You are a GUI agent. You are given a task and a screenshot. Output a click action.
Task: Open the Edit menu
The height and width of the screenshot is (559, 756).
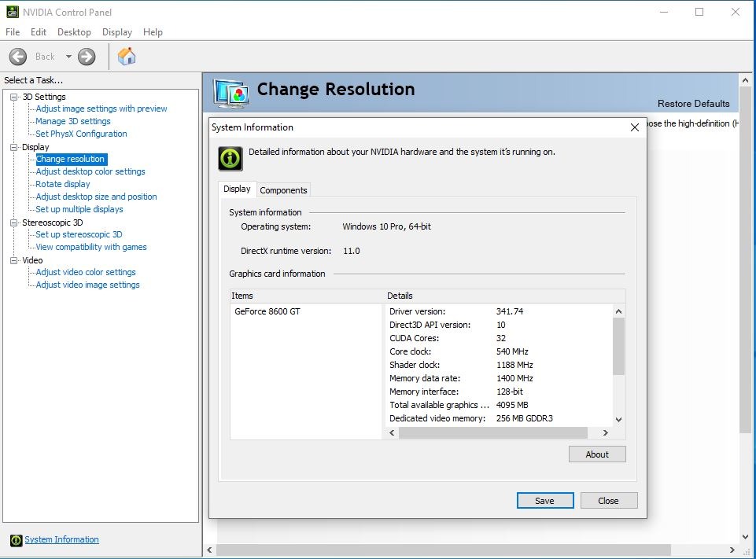(x=38, y=31)
